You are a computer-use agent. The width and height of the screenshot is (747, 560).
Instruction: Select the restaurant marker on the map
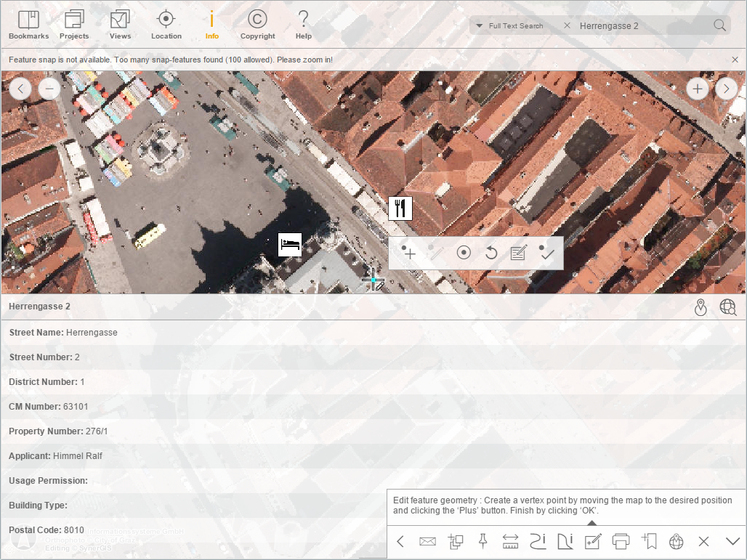point(400,208)
